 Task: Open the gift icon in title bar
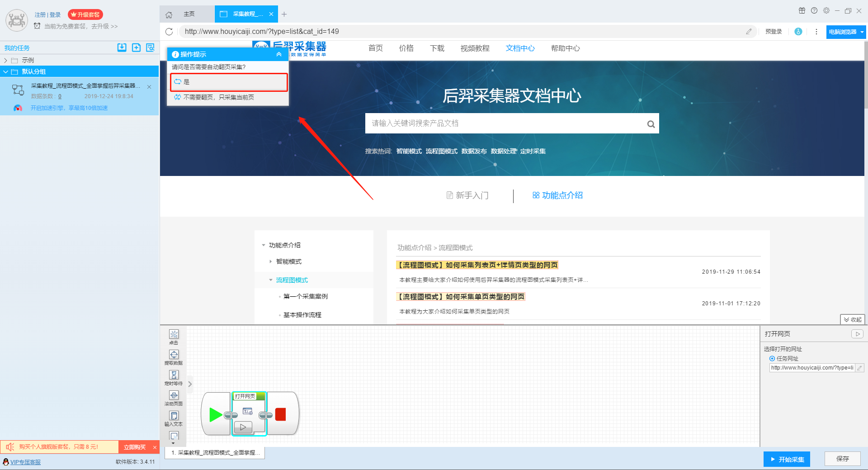[802, 10]
